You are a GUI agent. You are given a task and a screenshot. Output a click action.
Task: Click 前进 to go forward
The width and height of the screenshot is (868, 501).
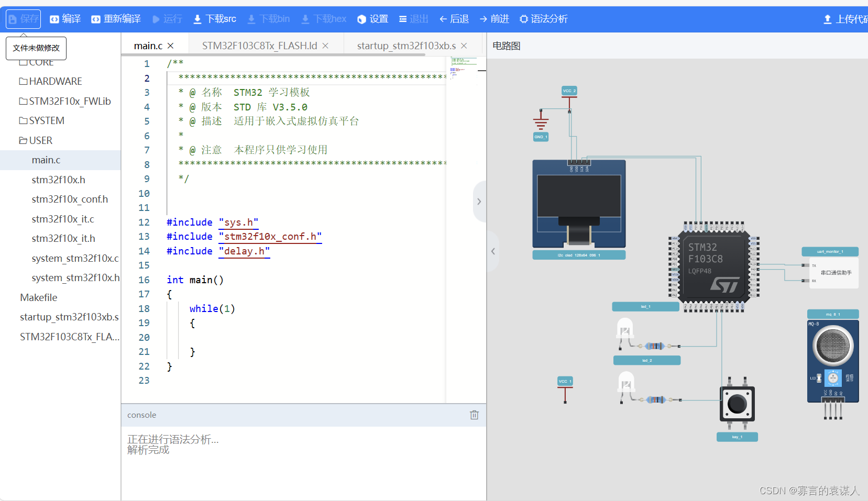point(494,19)
